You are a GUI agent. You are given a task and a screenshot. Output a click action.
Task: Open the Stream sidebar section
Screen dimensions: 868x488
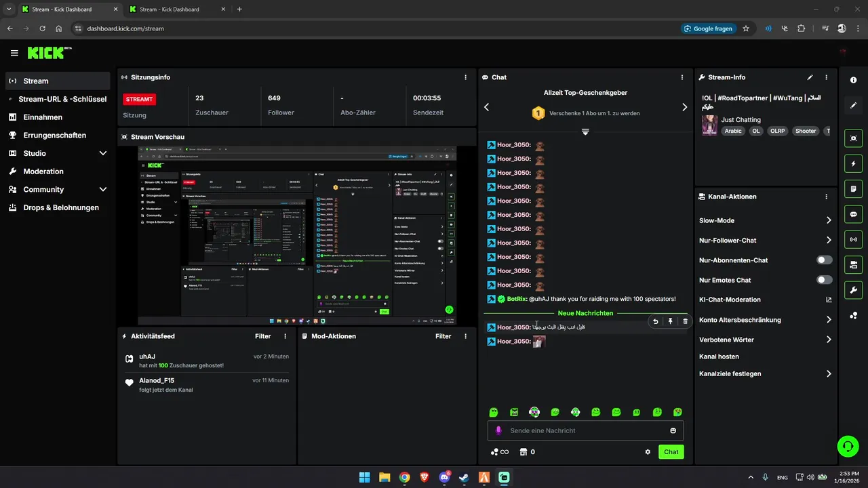point(58,81)
